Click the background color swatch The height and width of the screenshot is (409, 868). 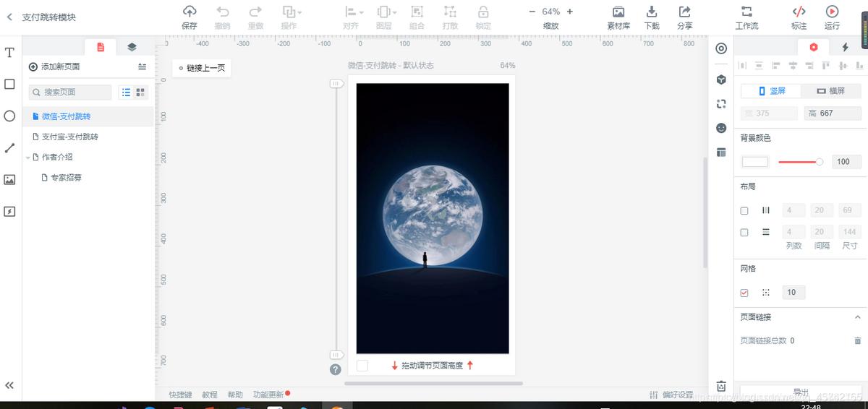(755, 162)
